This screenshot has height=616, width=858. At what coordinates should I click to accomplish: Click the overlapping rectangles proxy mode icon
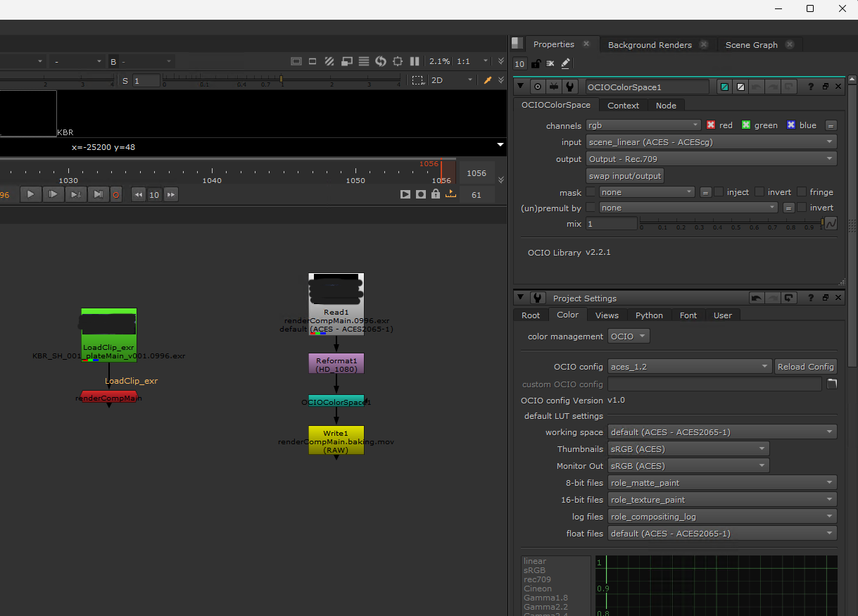coord(346,61)
